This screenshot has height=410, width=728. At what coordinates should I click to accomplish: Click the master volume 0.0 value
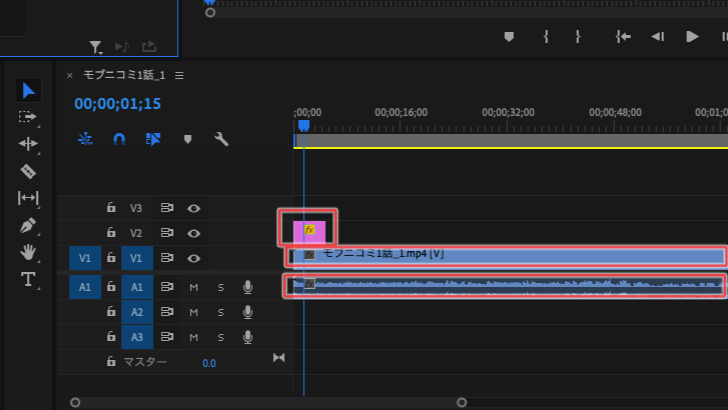tap(209, 363)
